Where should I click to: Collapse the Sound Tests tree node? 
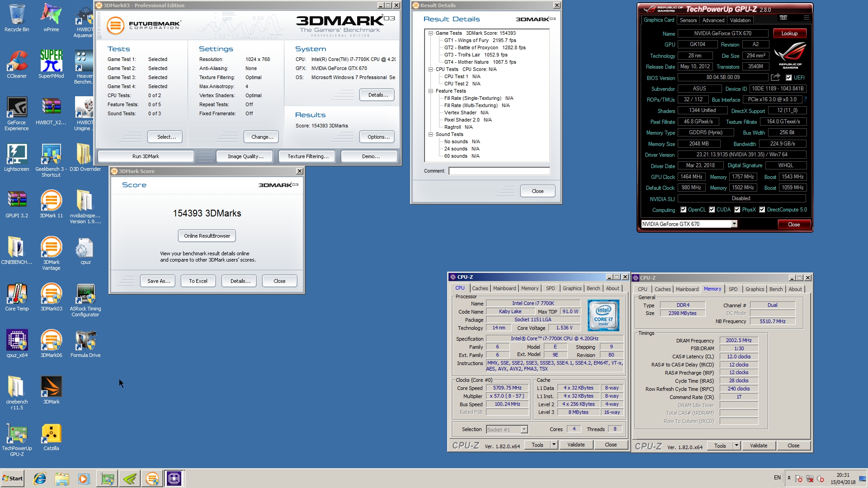pos(431,134)
